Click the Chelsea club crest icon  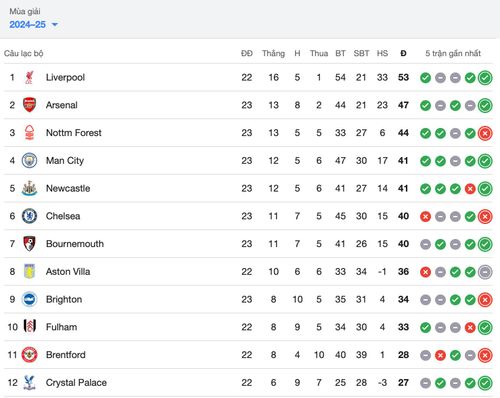click(29, 216)
